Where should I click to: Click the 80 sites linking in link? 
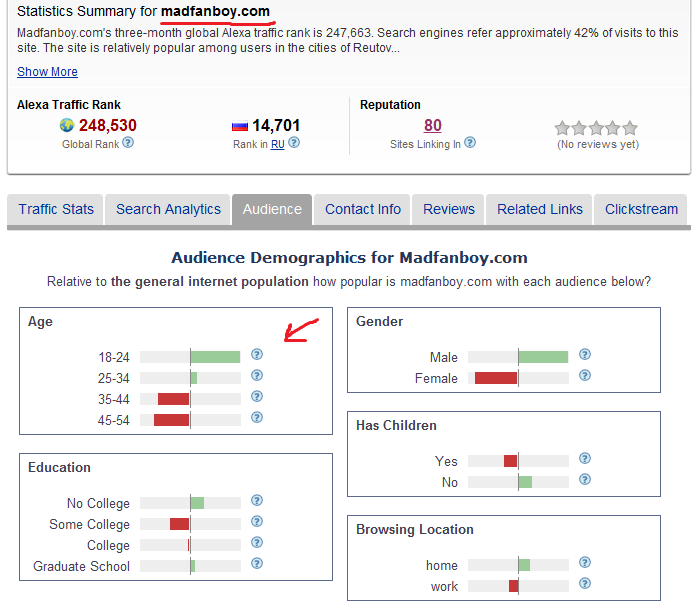432,126
